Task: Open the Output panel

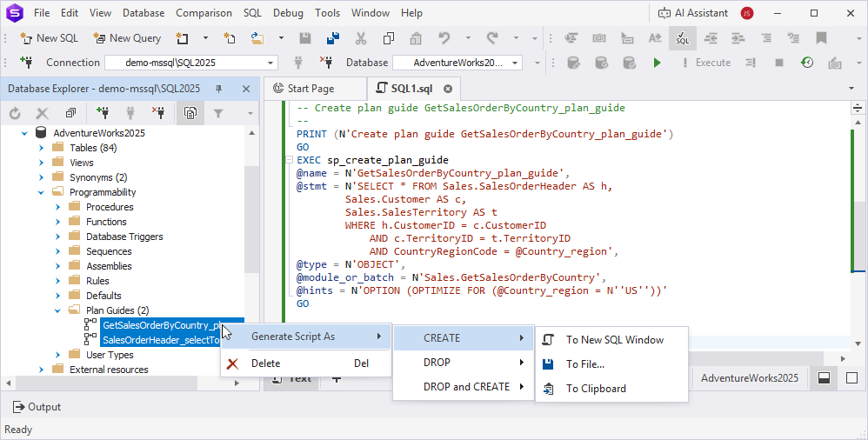Action: coord(37,407)
